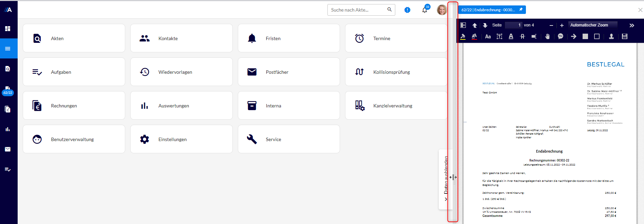Switch to the 62/22 Endabrechnung tab

(x=488, y=10)
